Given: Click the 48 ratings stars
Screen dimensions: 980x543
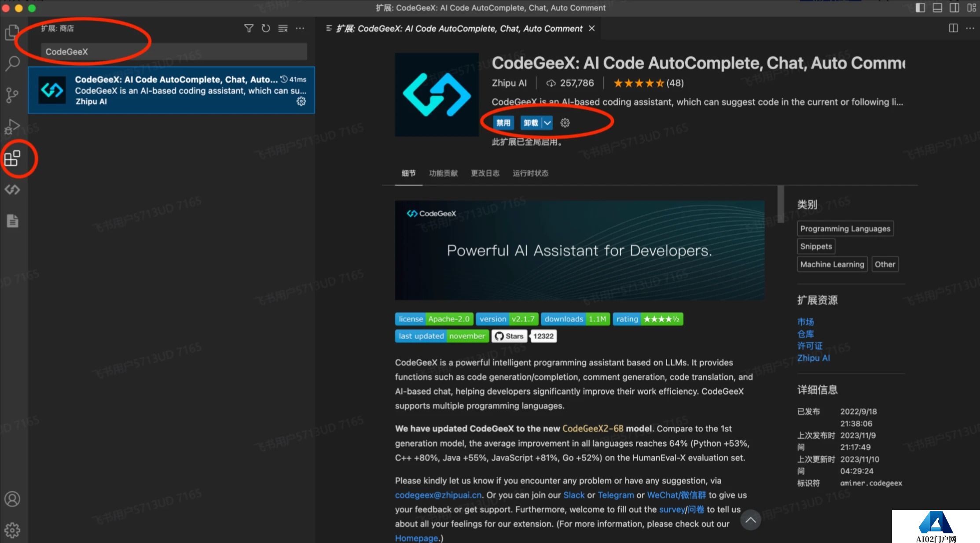Looking at the screenshot, I should pos(648,83).
